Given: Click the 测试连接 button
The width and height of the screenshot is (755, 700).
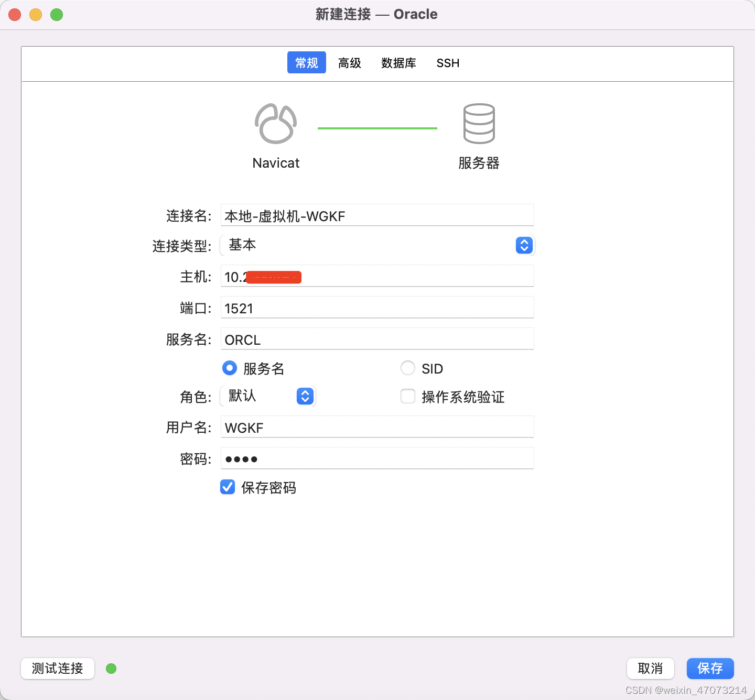Looking at the screenshot, I should tap(58, 669).
